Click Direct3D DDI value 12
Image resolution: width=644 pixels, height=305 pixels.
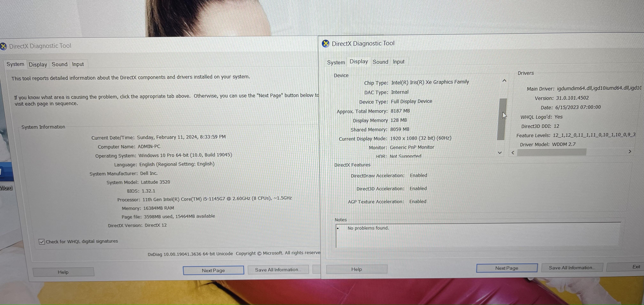[556, 126]
